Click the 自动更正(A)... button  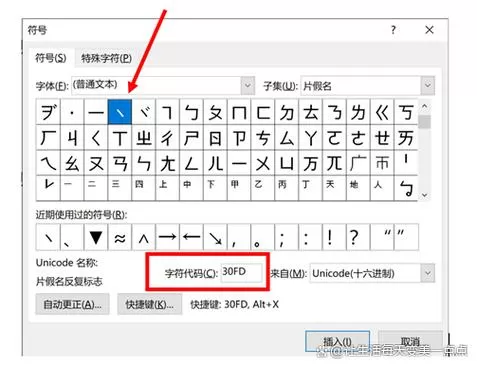72,304
